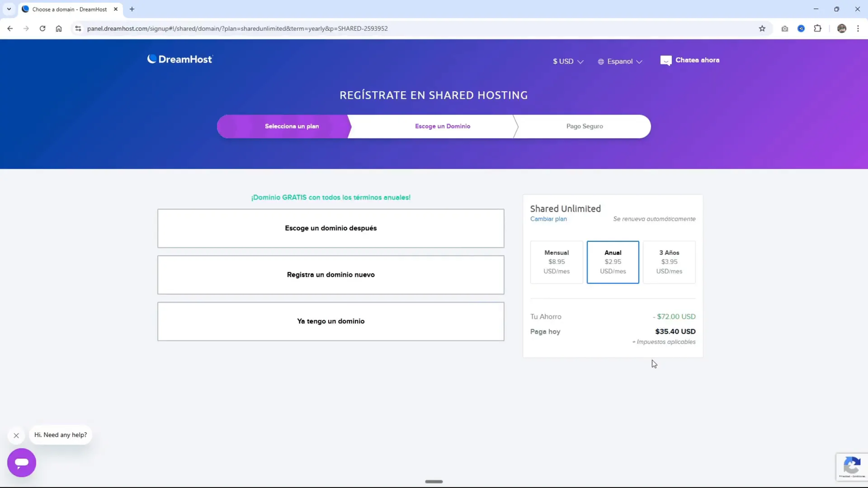868x488 pixels.
Task: Click the 'Cambiar plan' link
Action: pyautogui.click(x=548, y=219)
